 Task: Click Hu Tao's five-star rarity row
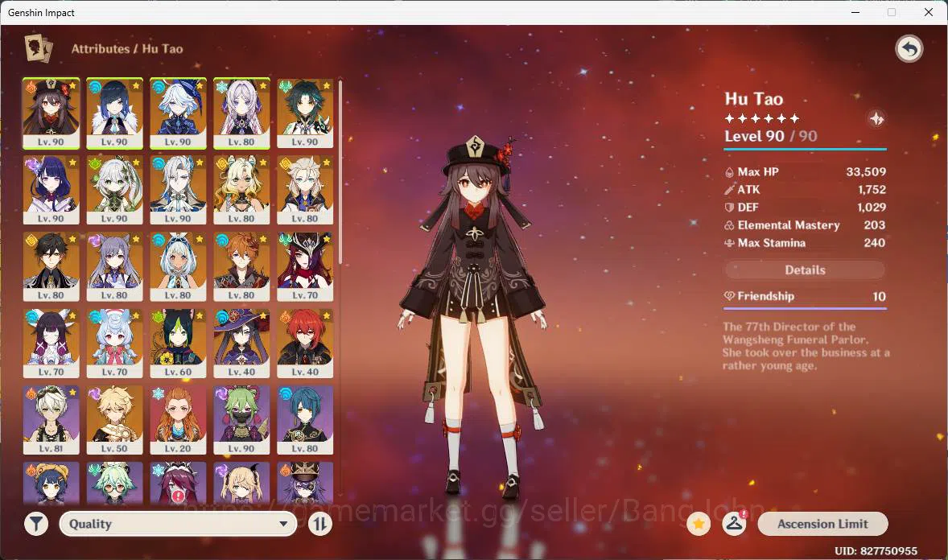pyautogui.click(x=762, y=118)
